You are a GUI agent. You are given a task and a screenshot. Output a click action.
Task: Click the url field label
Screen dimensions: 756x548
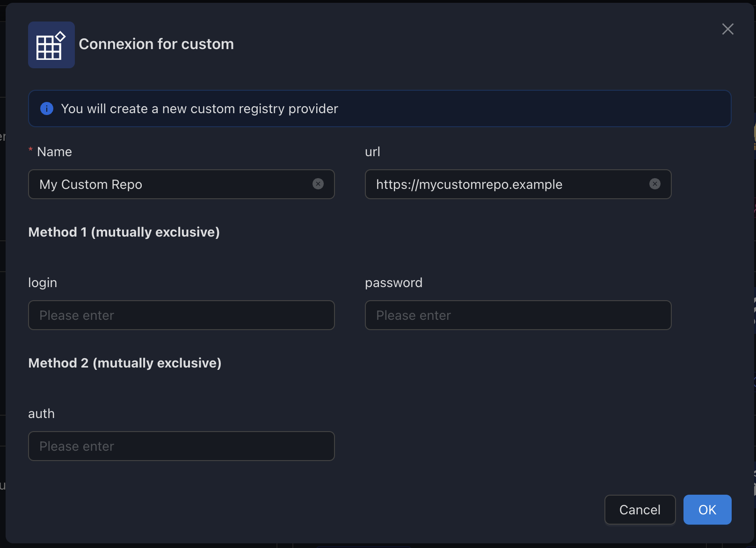[372, 151]
